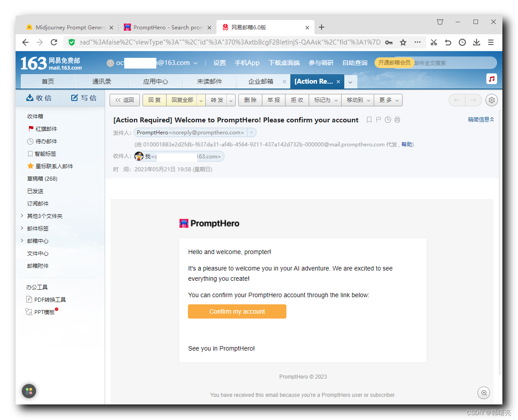
Task: Set to-do reminder clock icon on email
Action: click(388, 120)
